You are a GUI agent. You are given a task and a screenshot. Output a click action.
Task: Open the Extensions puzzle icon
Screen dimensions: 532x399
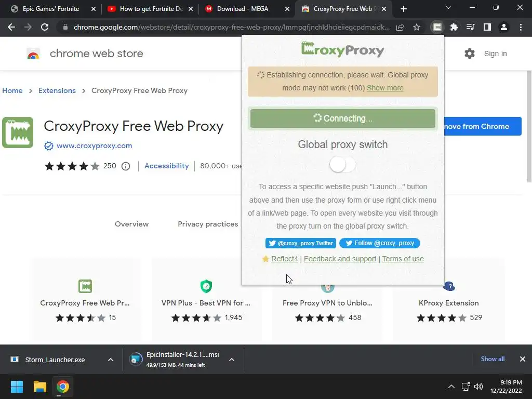coord(454,27)
